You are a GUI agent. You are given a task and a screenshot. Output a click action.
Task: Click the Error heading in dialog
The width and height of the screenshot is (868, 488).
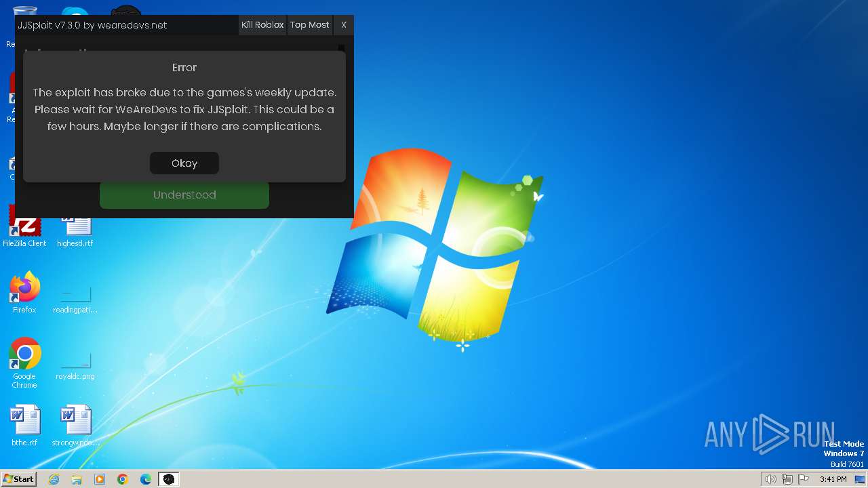184,68
